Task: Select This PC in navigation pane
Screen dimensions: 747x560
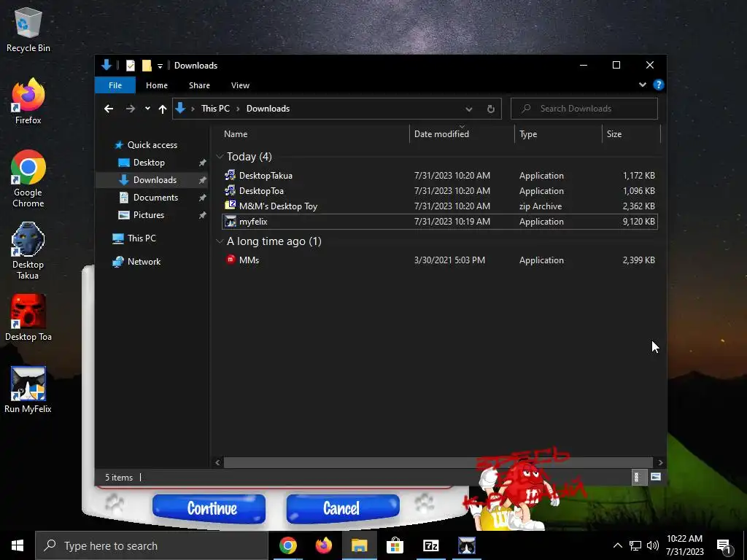Action: 142,238
